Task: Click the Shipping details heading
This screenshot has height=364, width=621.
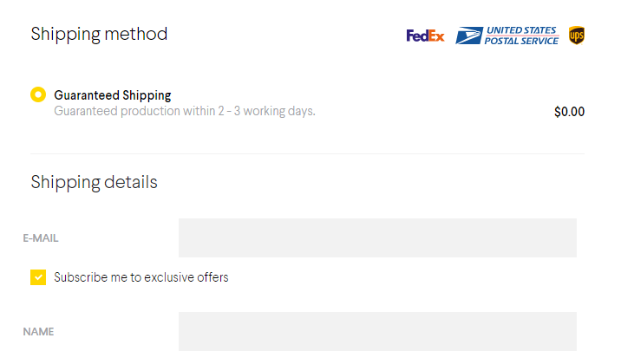Action: 95,182
